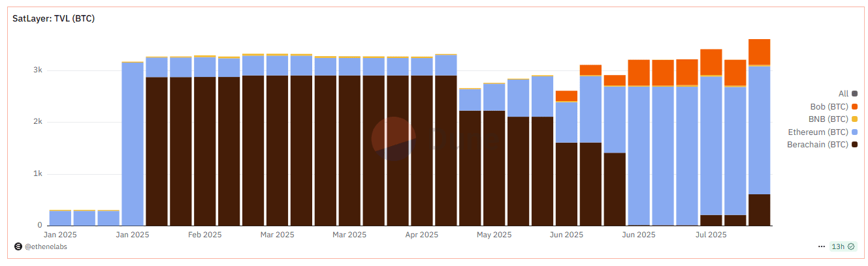The image size is (868, 266).
Task: Open the three-dot chart options menu
Action: tap(821, 247)
